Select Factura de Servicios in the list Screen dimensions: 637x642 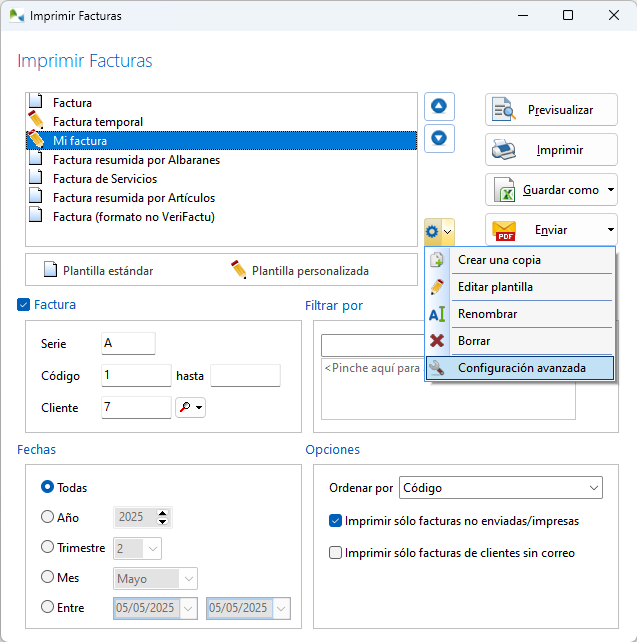tap(105, 179)
